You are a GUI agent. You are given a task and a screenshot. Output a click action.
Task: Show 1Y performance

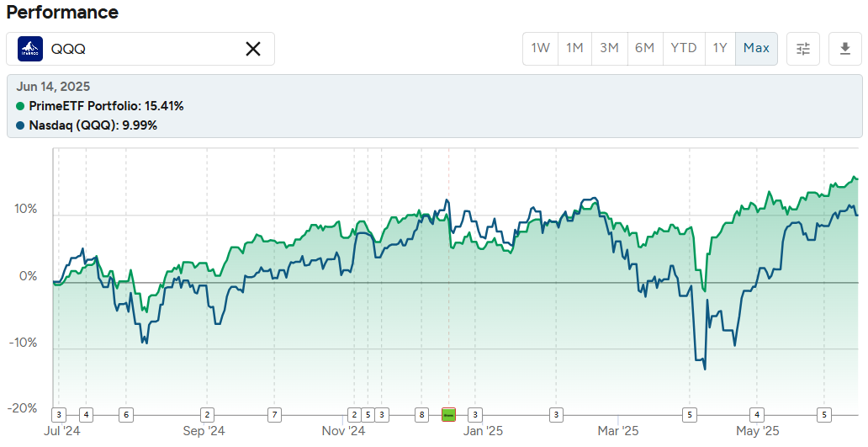click(720, 48)
